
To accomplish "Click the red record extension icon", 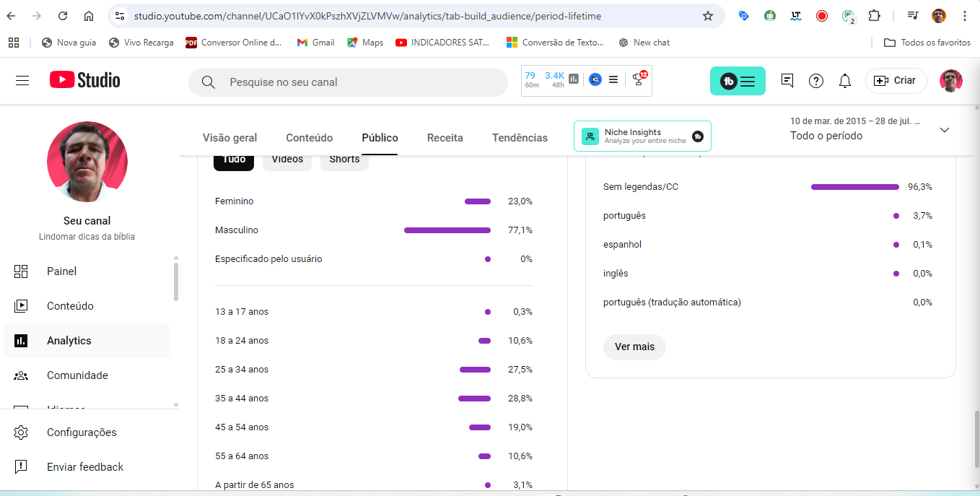I will click(x=822, y=16).
